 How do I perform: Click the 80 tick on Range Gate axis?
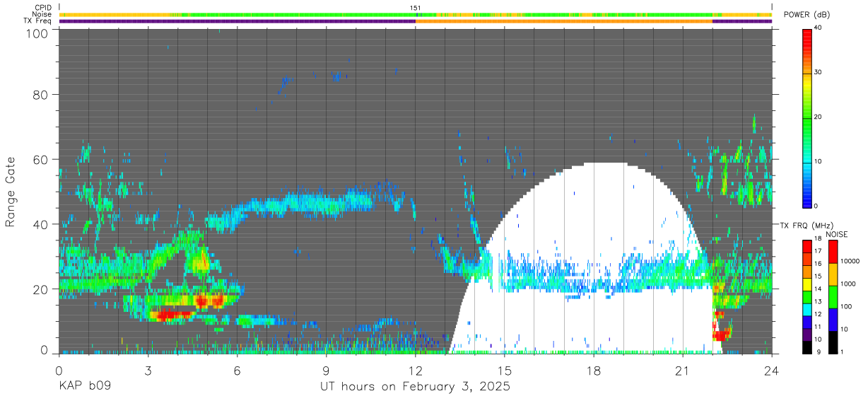click(x=41, y=95)
